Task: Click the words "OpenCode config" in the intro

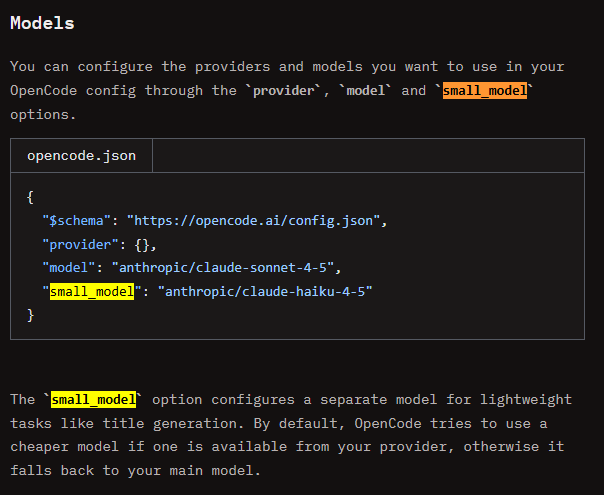Action: [73, 91]
